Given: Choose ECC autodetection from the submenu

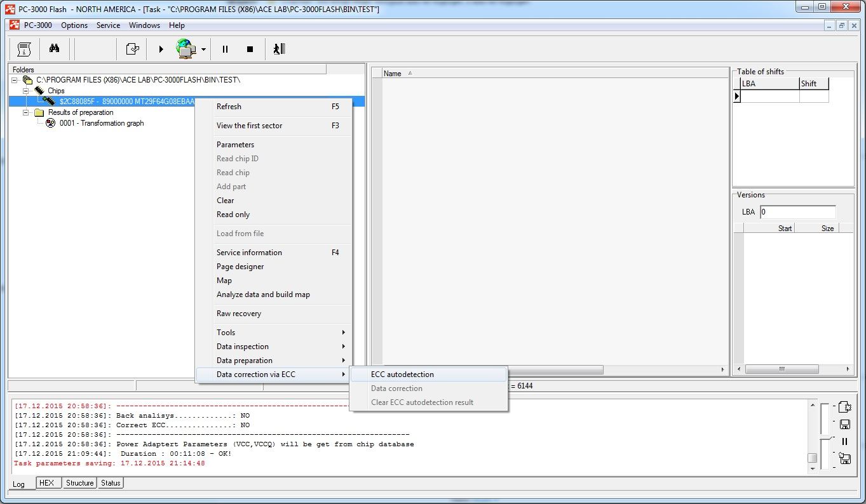Looking at the screenshot, I should [x=429, y=375].
